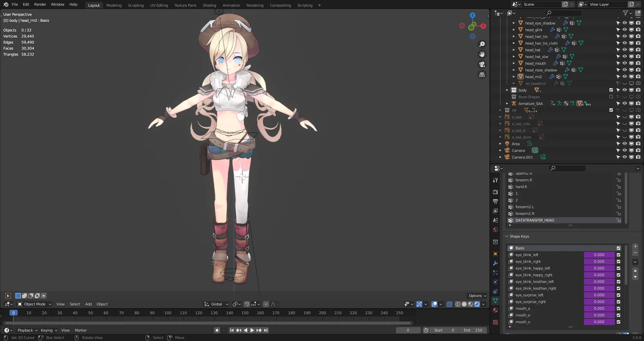This screenshot has width=644, height=341.
Task: Open the Modifiers wrench properties tab
Action: (x=495, y=263)
